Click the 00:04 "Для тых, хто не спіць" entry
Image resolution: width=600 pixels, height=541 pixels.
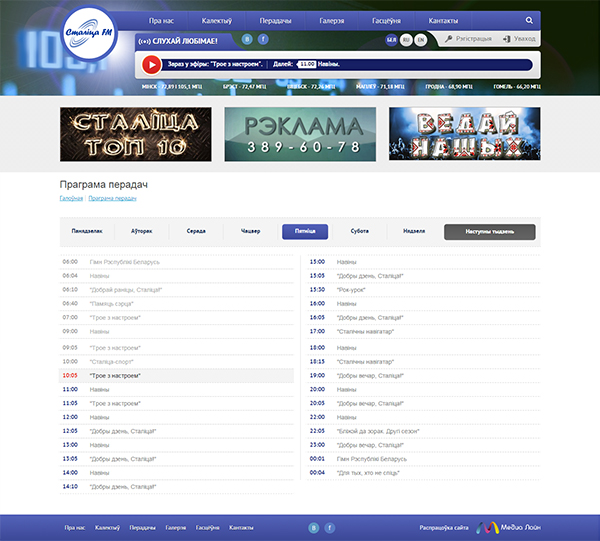[424, 473]
